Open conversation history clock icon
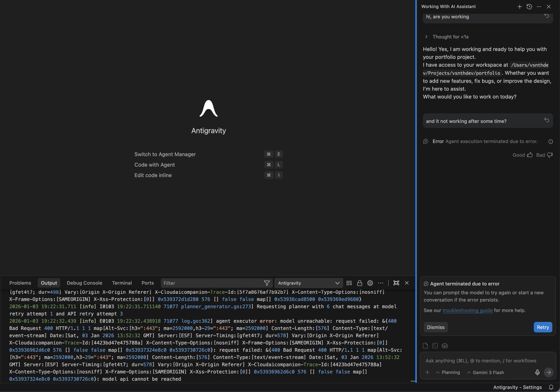The image size is (560, 392). coord(529,7)
